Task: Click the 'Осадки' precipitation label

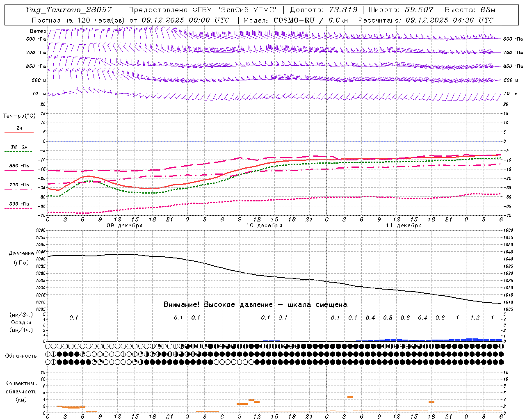Action: [x=21, y=322]
